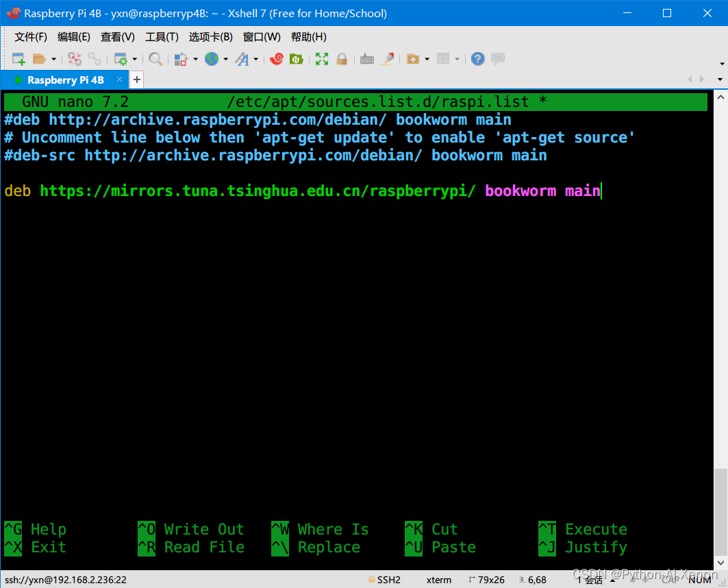Click the Disconnect session icon
This screenshot has width=728, height=588.
click(74, 59)
